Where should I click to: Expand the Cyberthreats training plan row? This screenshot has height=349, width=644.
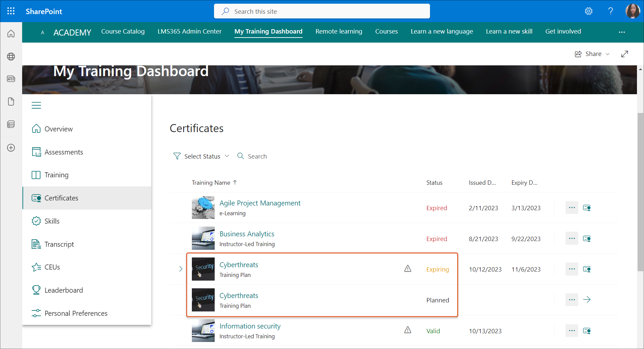pos(180,269)
